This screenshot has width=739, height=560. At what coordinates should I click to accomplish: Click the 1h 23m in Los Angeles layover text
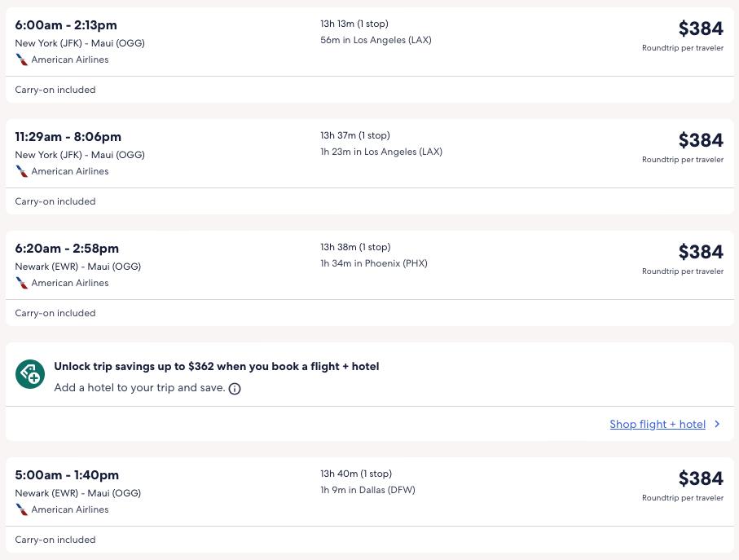coord(381,152)
